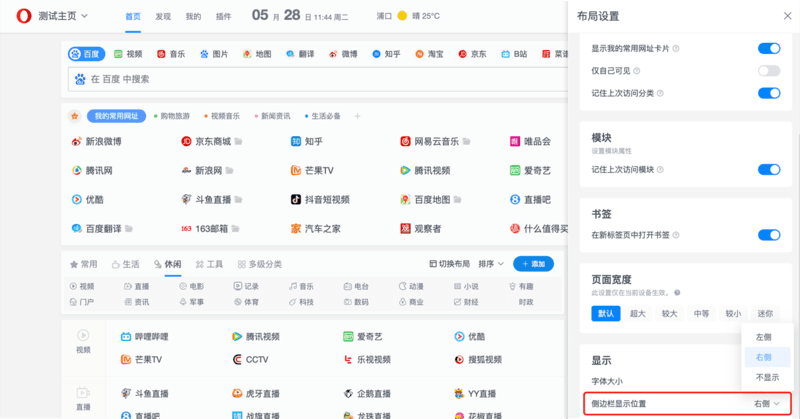The width and height of the screenshot is (800, 419).
Task: Toggle 在新标签页中打开书签 switch
Action: pos(769,235)
